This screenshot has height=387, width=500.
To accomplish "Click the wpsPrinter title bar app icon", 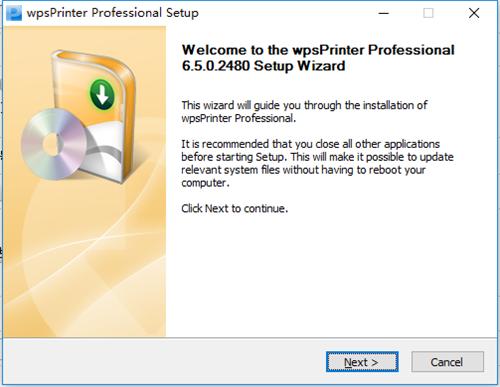I will point(14,13).
